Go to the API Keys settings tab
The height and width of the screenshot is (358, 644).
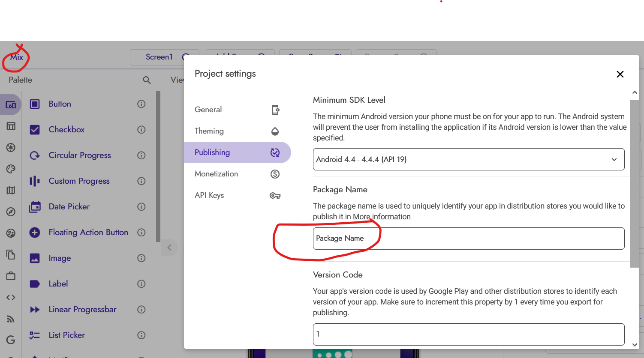(x=238, y=195)
